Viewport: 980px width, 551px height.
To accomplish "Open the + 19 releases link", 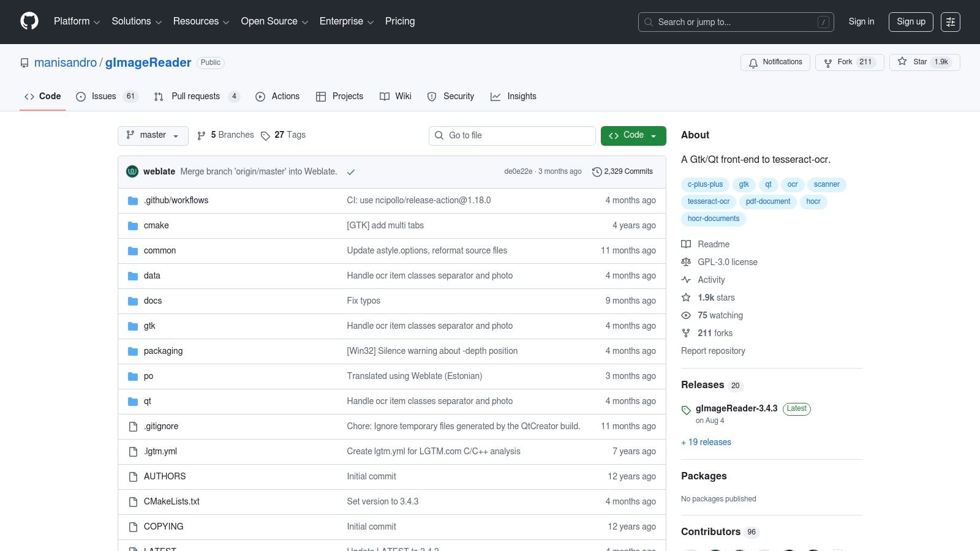I will click(x=706, y=442).
